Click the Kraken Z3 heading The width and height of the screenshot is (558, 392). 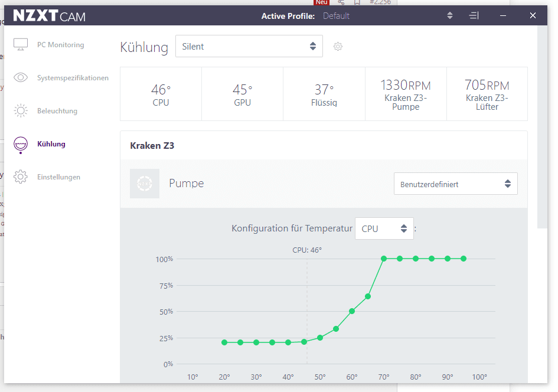152,145
